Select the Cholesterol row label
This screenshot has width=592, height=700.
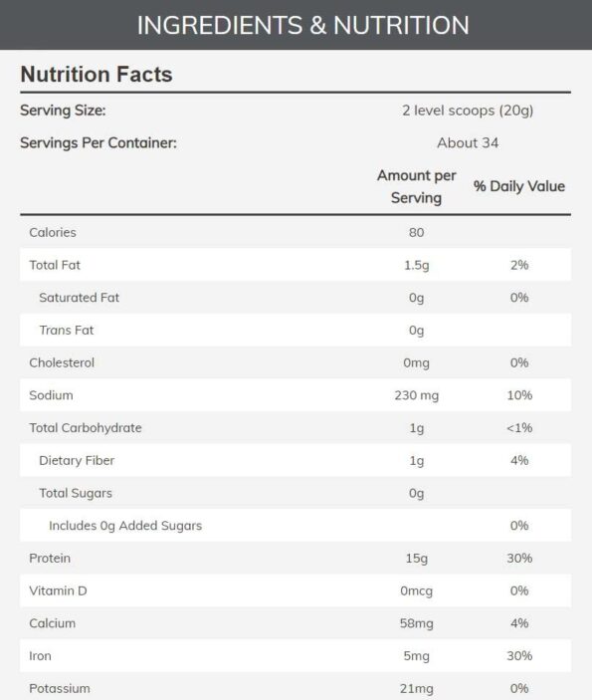(x=62, y=362)
